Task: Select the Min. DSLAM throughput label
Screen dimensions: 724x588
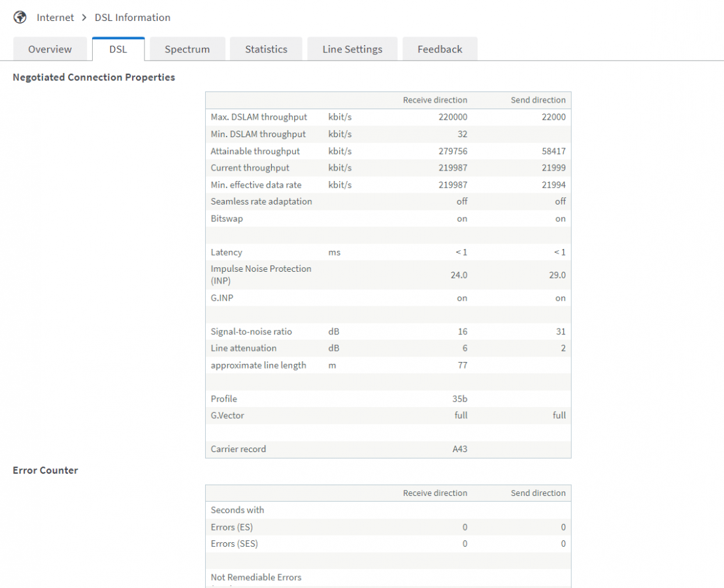Action: click(258, 135)
